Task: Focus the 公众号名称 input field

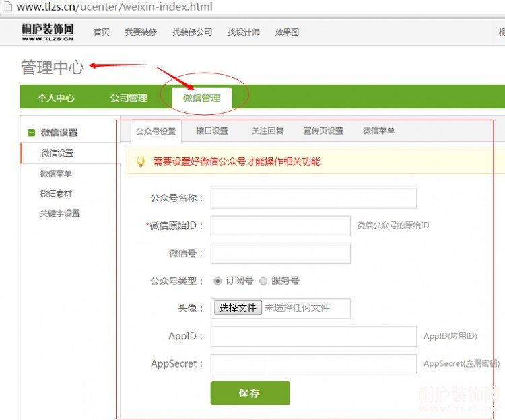Action: pos(313,198)
